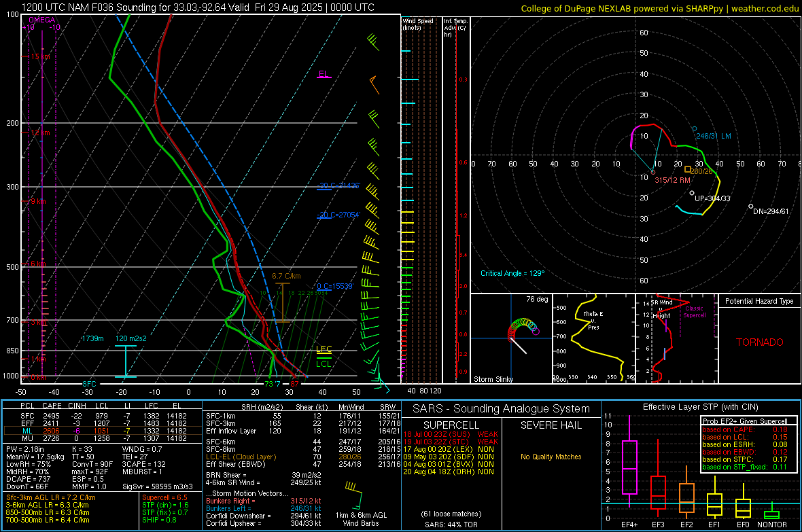
Task: Click the Classic Supercell annotation
Action: click(695, 312)
